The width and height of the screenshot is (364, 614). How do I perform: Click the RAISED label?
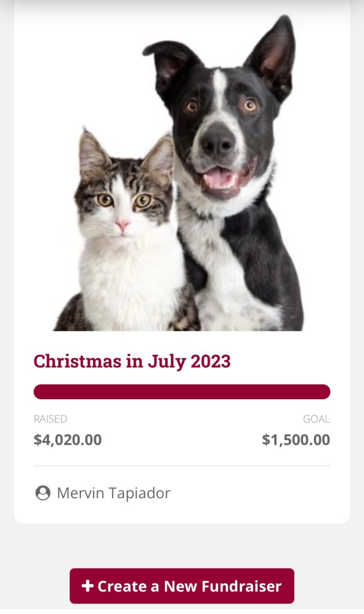50,419
